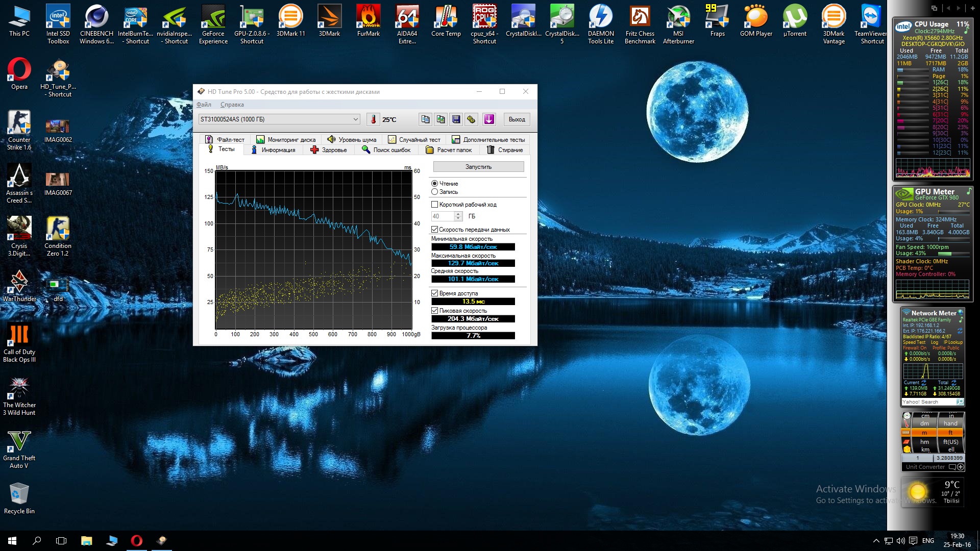
Task: Click the Выход button
Action: click(517, 119)
